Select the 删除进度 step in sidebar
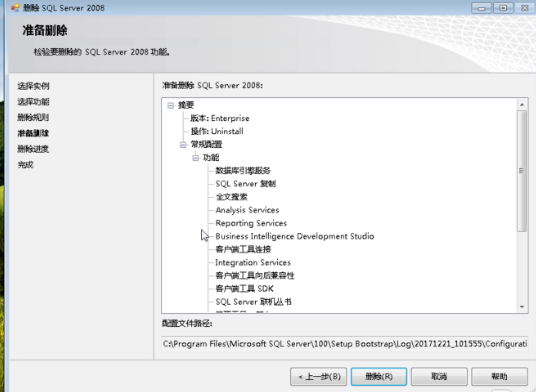The height and width of the screenshot is (392, 536). (33, 149)
